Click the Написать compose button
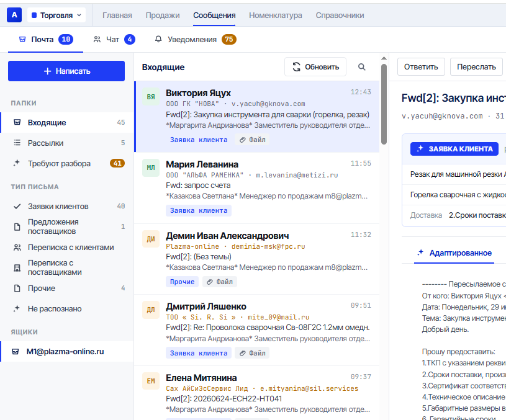 pyautogui.click(x=66, y=71)
